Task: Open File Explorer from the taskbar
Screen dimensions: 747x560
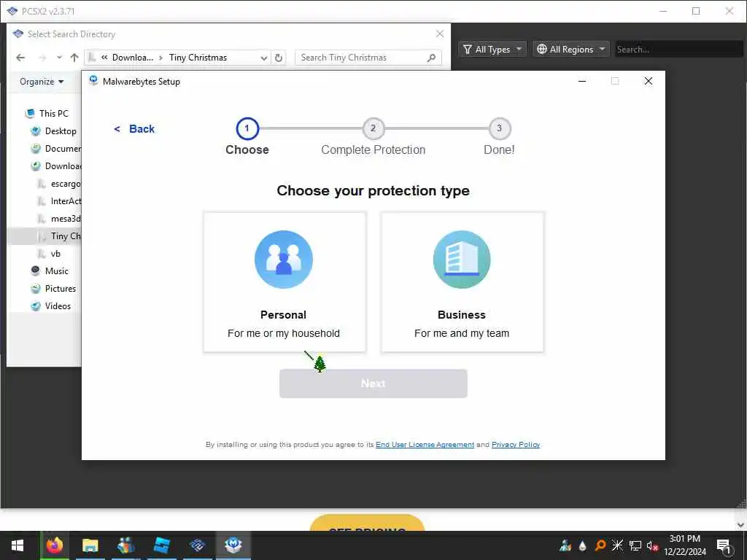Action: 90,545
